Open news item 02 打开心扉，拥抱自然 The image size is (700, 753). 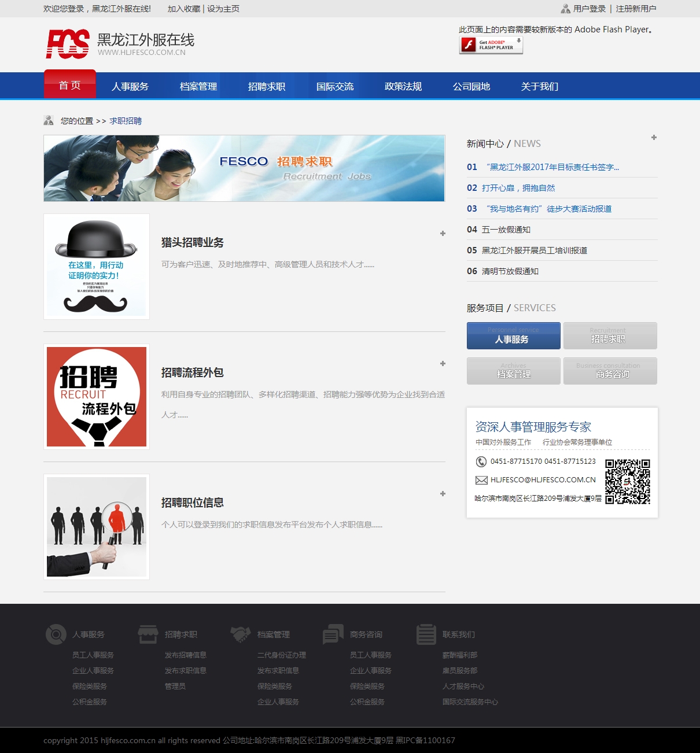(x=518, y=188)
